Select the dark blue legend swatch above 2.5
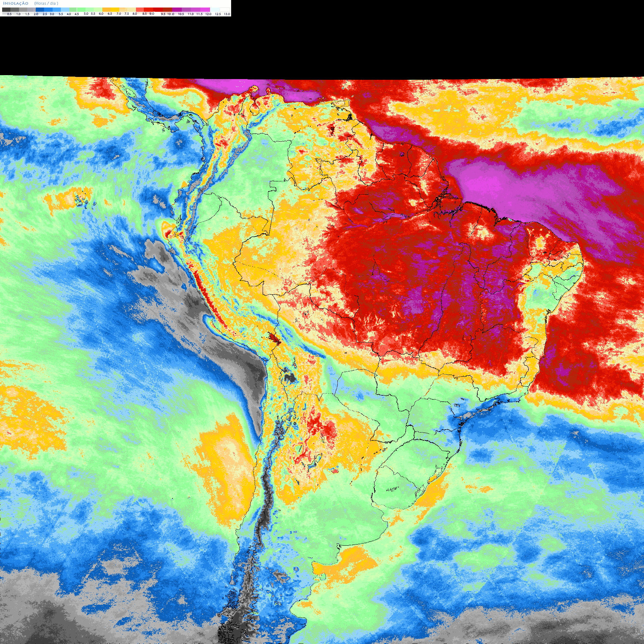This screenshot has width=644, height=644. (40, 10)
